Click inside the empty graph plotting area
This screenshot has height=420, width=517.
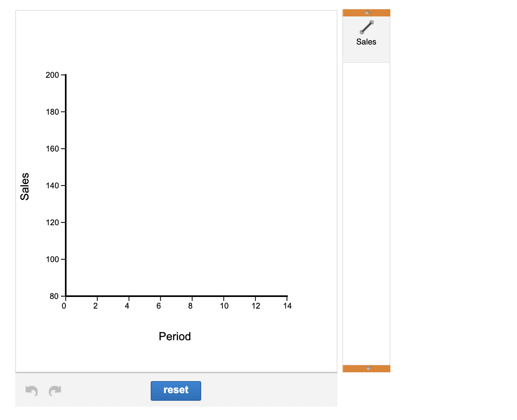176,184
